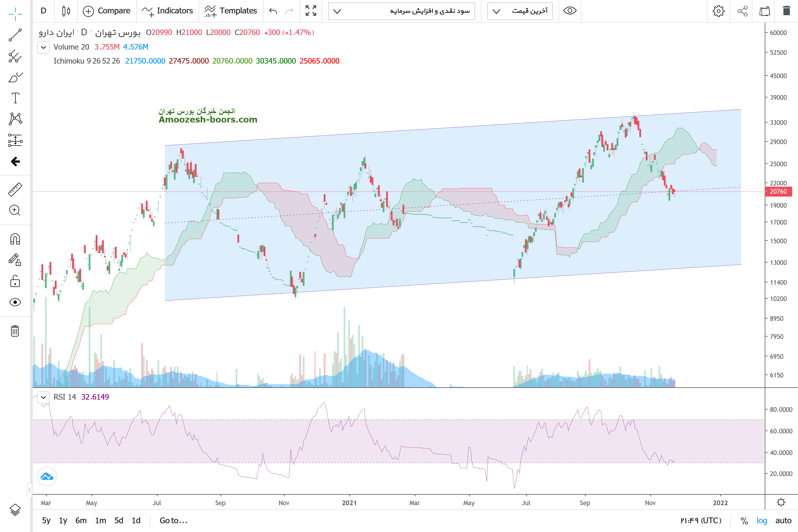Collapse the Volume indicator legend chevron
This screenshot has width=798, height=532.
pyautogui.click(x=43, y=47)
